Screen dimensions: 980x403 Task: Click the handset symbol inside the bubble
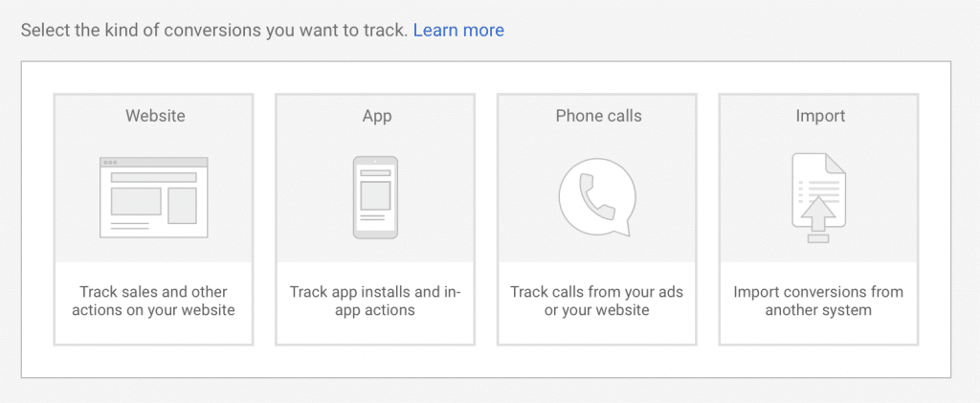(593, 195)
